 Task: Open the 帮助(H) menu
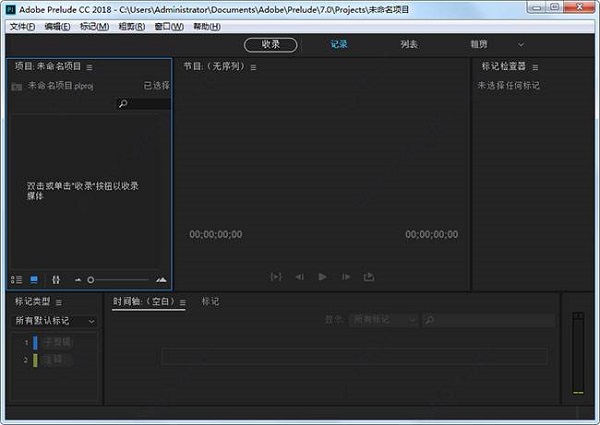pos(207,26)
